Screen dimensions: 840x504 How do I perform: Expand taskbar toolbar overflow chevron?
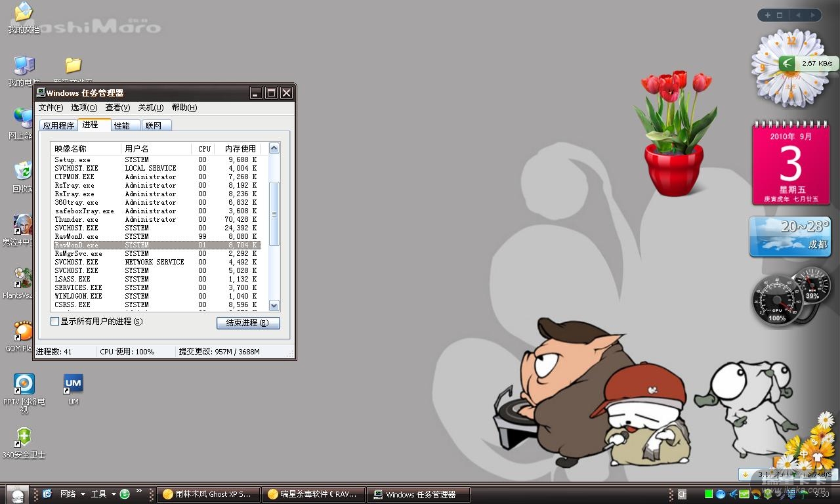139,491
